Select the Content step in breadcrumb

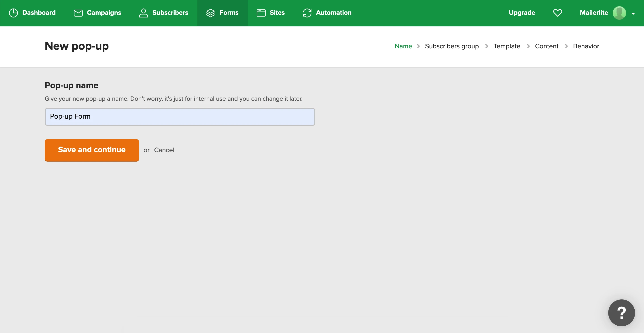(x=546, y=46)
